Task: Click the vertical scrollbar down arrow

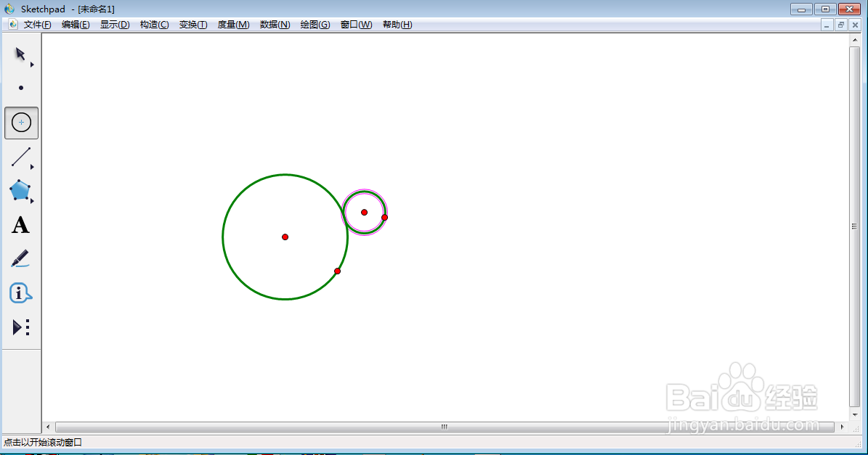Action: 855,414
